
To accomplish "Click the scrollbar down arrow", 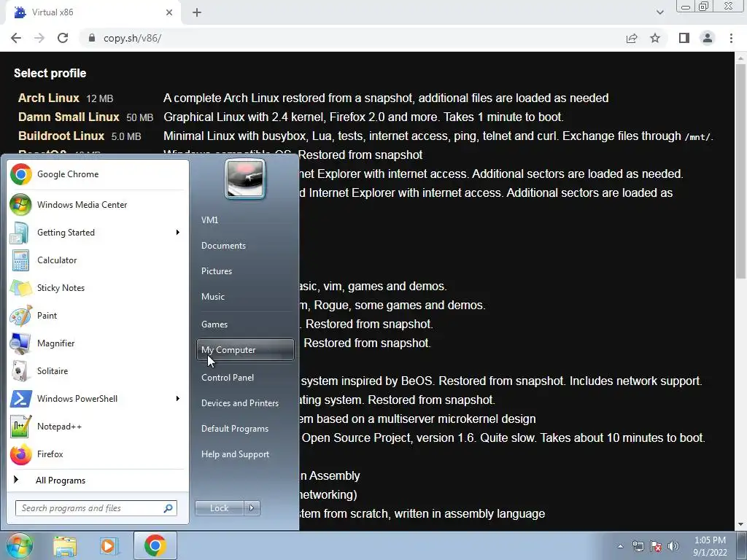I will point(740,525).
